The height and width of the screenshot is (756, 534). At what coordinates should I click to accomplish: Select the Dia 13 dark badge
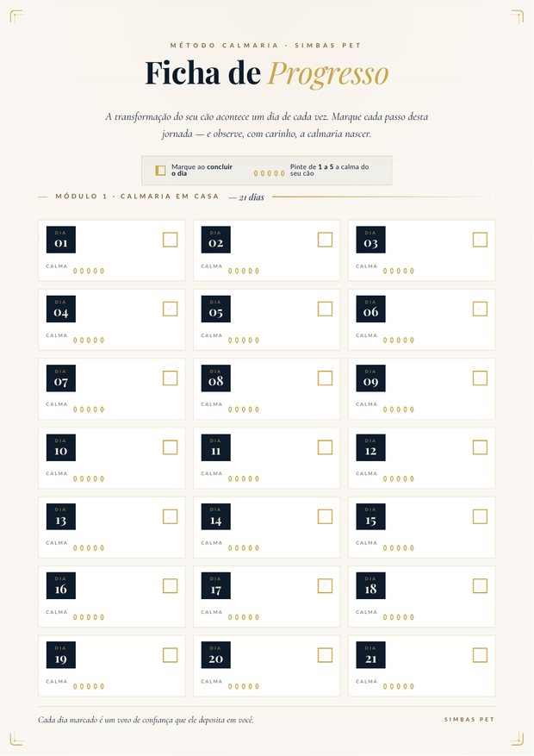[x=60, y=516]
